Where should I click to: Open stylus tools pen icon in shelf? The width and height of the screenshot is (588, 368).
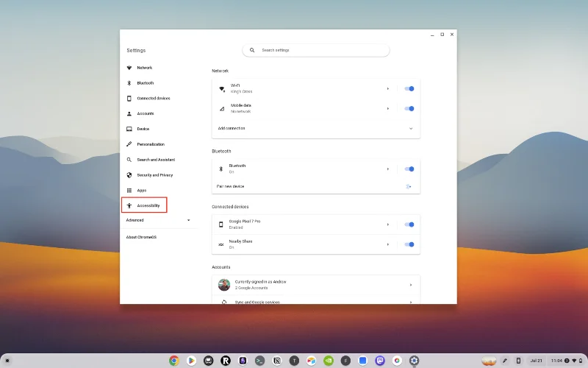tap(505, 361)
